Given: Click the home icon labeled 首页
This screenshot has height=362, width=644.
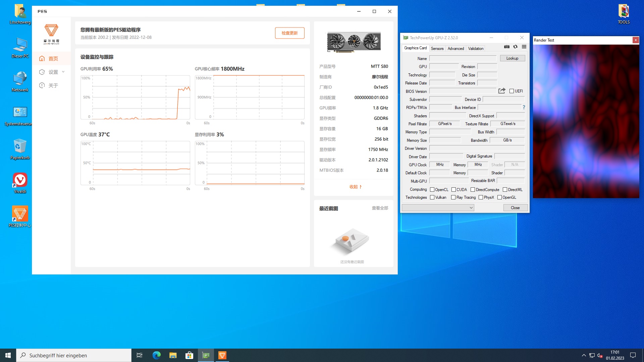Looking at the screenshot, I should click(x=42, y=59).
